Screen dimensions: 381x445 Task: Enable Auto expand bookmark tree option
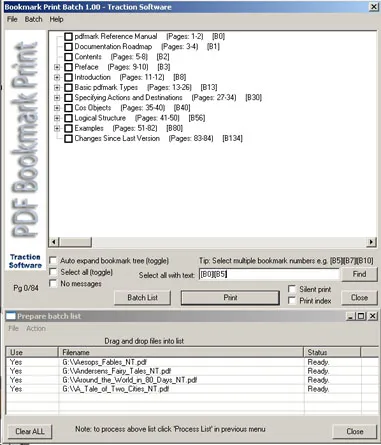[53, 260]
